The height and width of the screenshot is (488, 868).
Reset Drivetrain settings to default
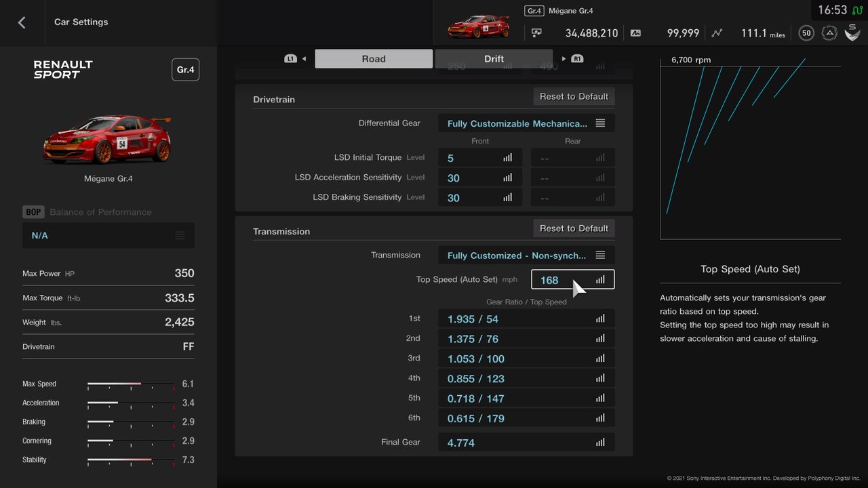tap(574, 96)
